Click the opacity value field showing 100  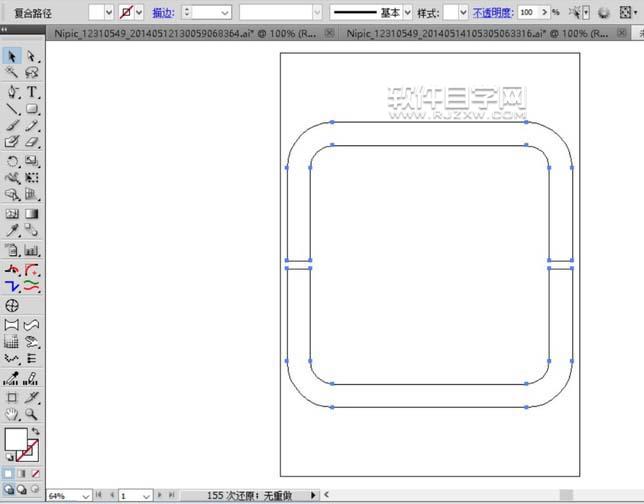pos(528,12)
